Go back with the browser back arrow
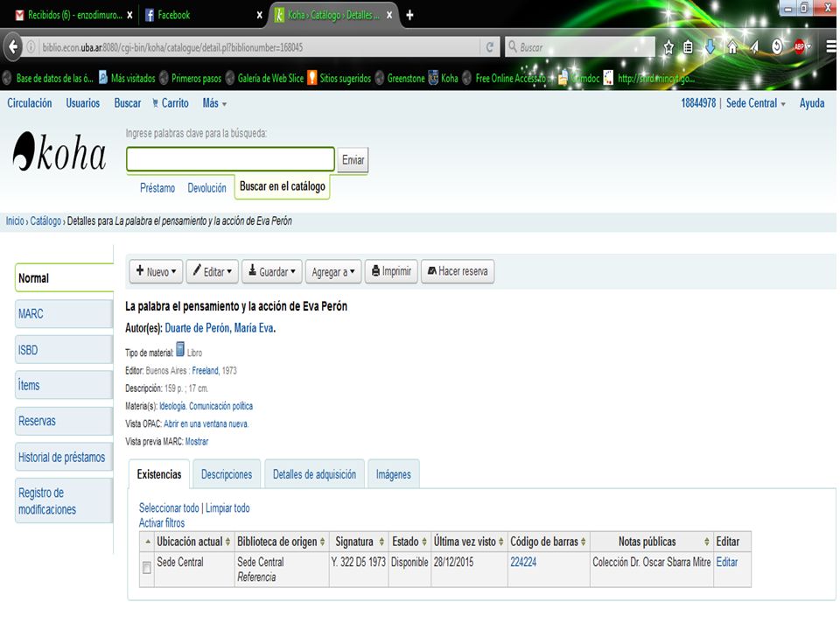Viewport: 840px width, 630px height. [13, 47]
